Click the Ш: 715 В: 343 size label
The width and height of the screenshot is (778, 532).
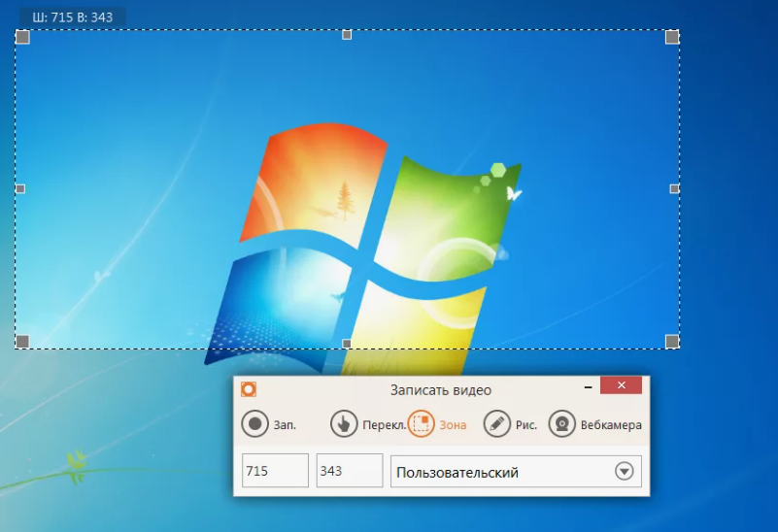[x=73, y=17]
